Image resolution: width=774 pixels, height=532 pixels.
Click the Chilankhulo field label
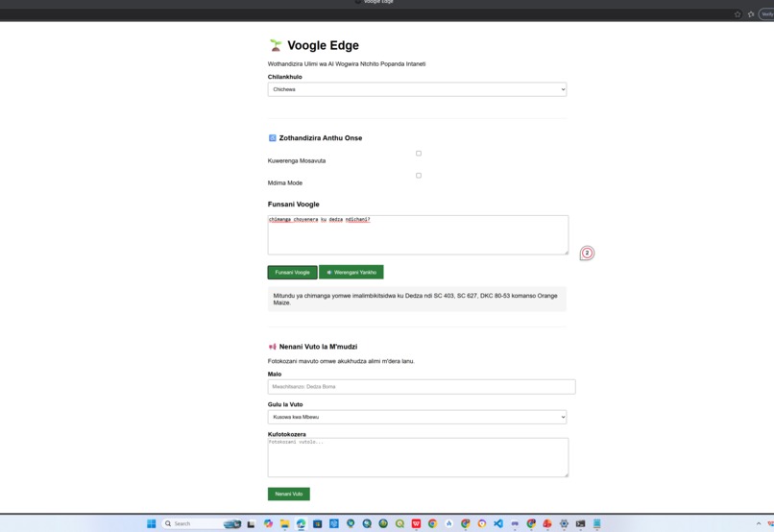point(285,77)
